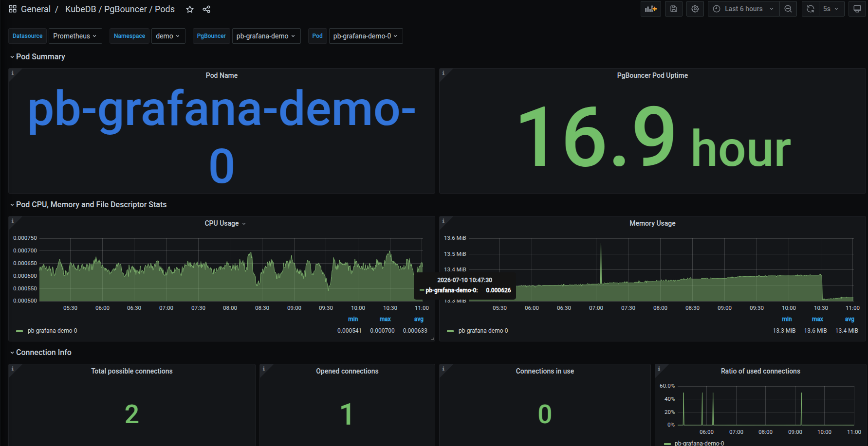
Task: Toggle pb-grafana-demo-0 series in Memory Usage legend
Action: click(x=483, y=331)
